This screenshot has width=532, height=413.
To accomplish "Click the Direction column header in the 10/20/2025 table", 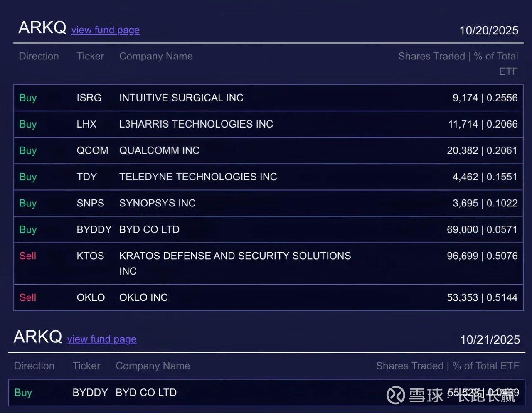I will pos(39,56).
